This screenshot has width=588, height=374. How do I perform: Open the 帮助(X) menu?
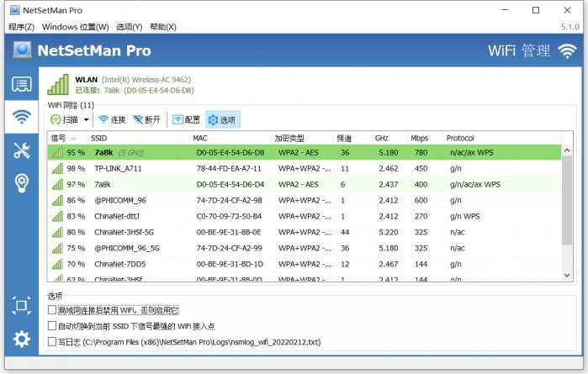pos(162,27)
